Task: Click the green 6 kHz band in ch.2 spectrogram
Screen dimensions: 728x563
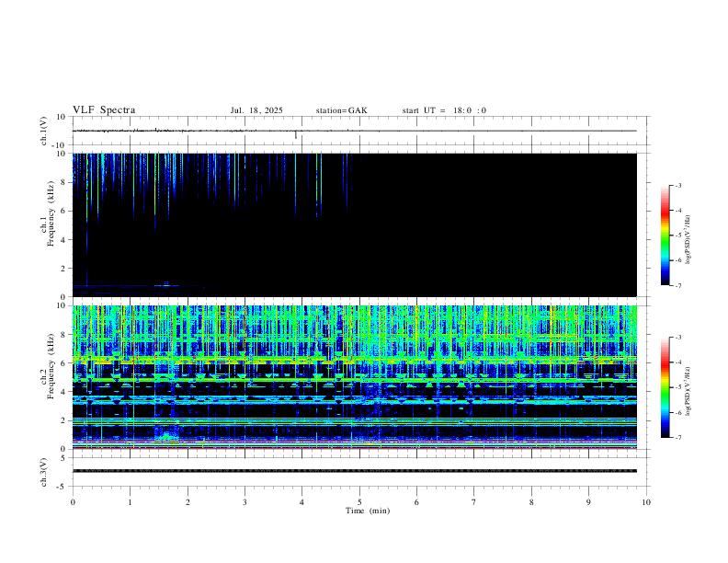Action: 354,359
